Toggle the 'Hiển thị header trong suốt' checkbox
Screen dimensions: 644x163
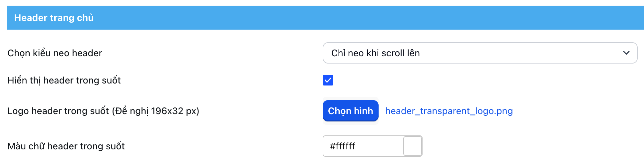(x=328, y=80)
